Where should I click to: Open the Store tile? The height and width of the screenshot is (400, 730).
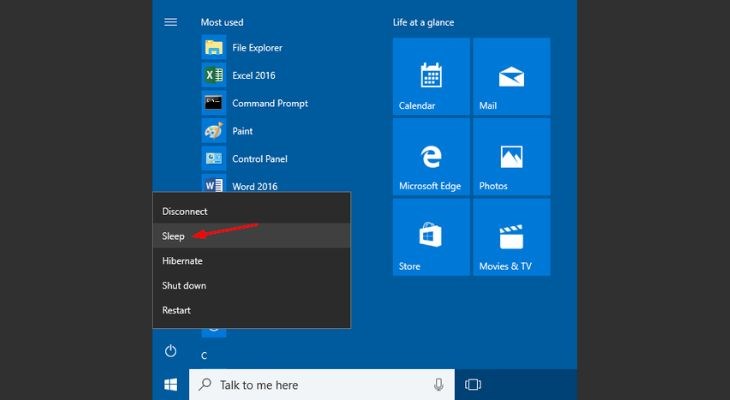[x=431, y=237]
